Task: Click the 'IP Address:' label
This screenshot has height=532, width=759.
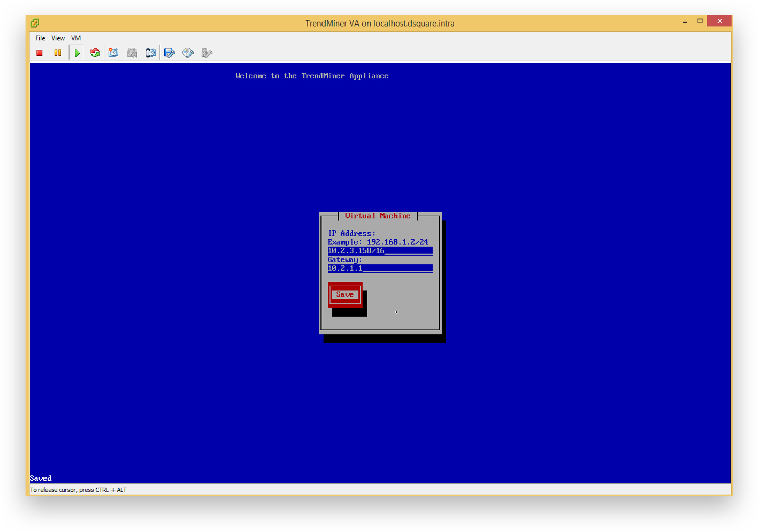Action: point(352,234)
